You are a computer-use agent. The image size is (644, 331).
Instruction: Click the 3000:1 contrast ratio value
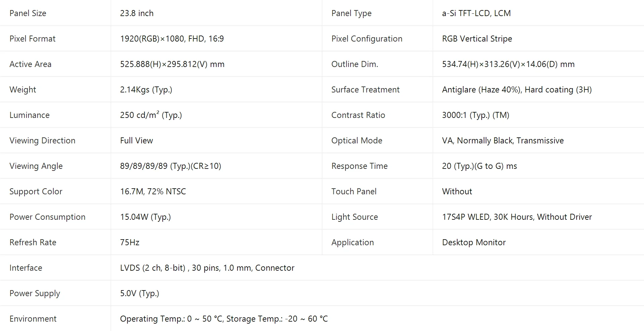tap(476, 115)
